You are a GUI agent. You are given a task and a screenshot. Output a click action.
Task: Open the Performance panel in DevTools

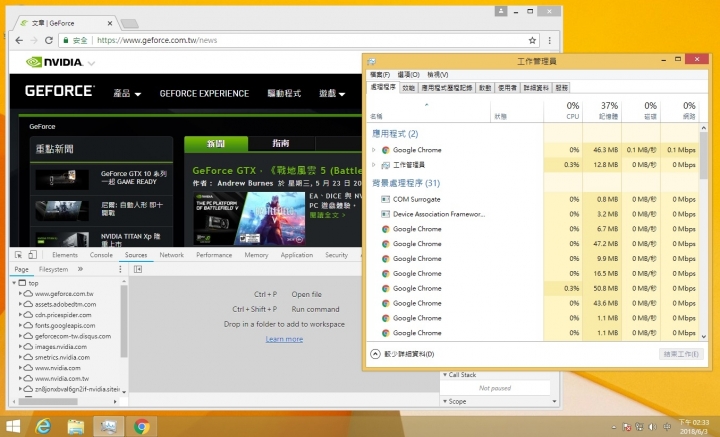click(x=214, y=255)
